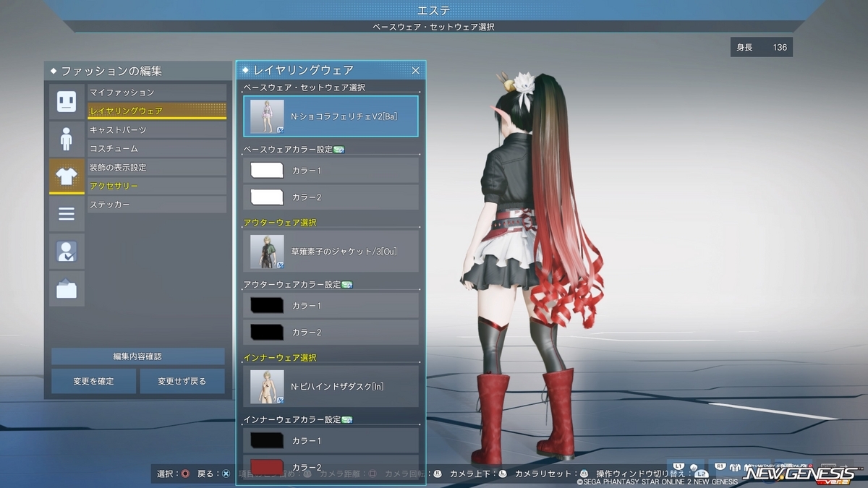Select マイファッション menu entry
The image size is (868, 488).
coord(157,93)
